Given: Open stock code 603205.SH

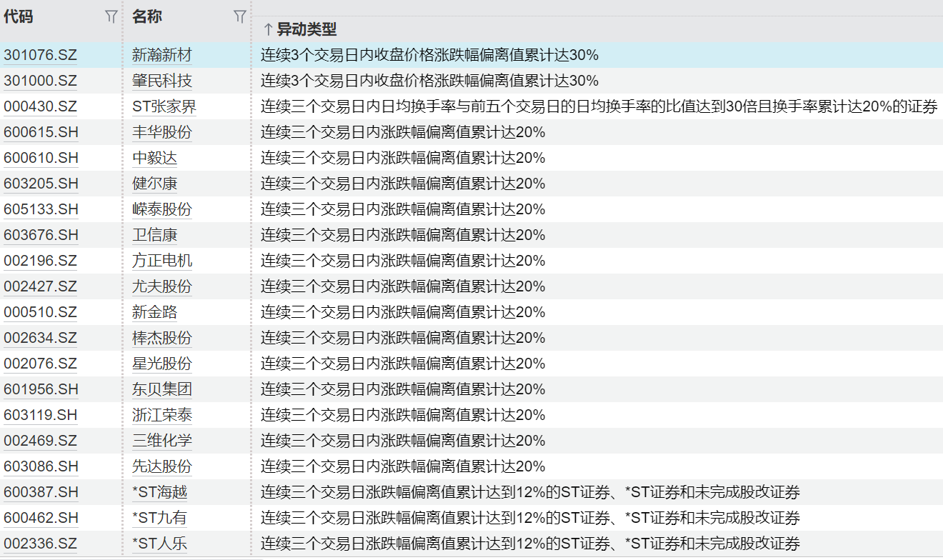Looking at the screenshot, I should 41,184.
